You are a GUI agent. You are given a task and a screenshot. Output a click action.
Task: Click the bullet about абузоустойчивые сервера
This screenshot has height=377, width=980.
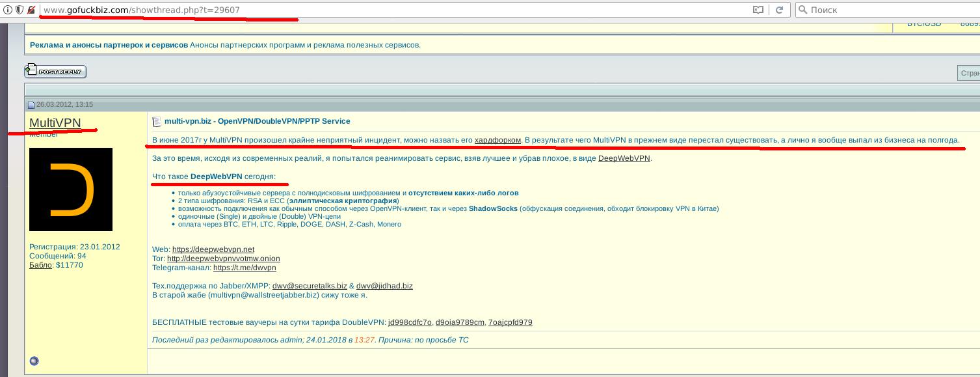pyautogui.click(x=349, y=193)
